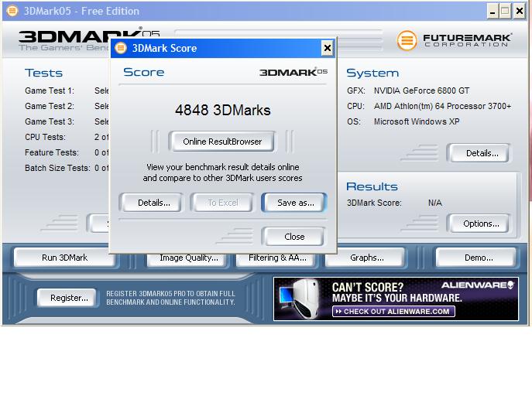The image size is (532, 396).
Task: Click Check Out Alienware.com link
Action: (x=393, y=312)
